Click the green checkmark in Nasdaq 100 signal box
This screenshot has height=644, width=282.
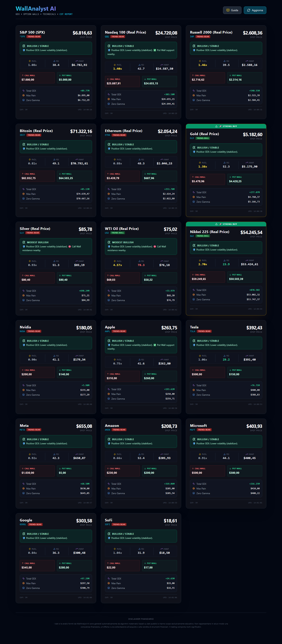(x=155, y=50)
